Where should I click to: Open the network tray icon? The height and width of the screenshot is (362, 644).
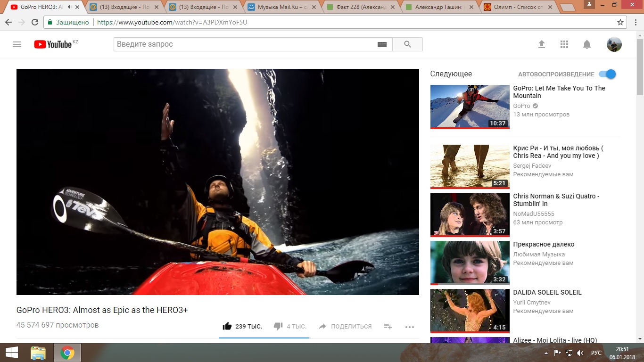(x=569, y=353)
